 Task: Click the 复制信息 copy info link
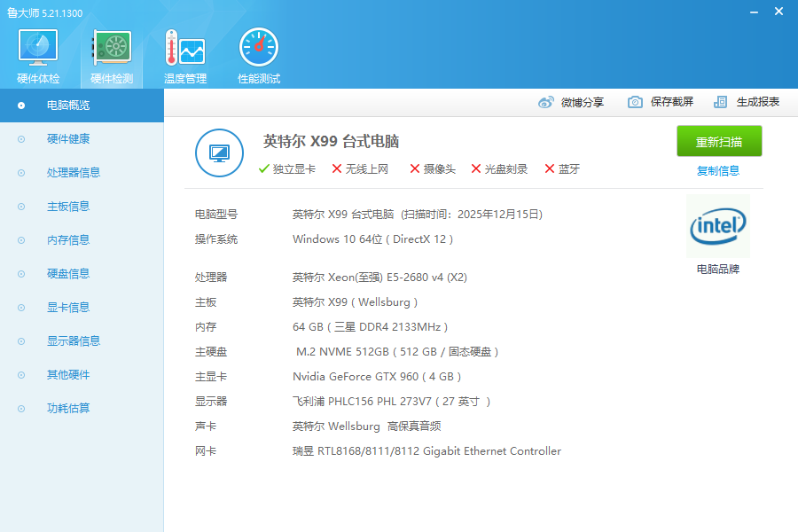click(718, 169)
